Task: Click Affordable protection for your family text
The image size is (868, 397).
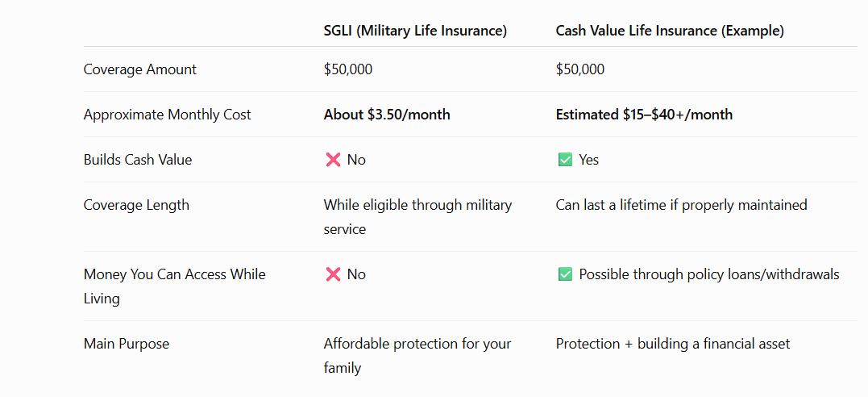Action: pos(417,355)
